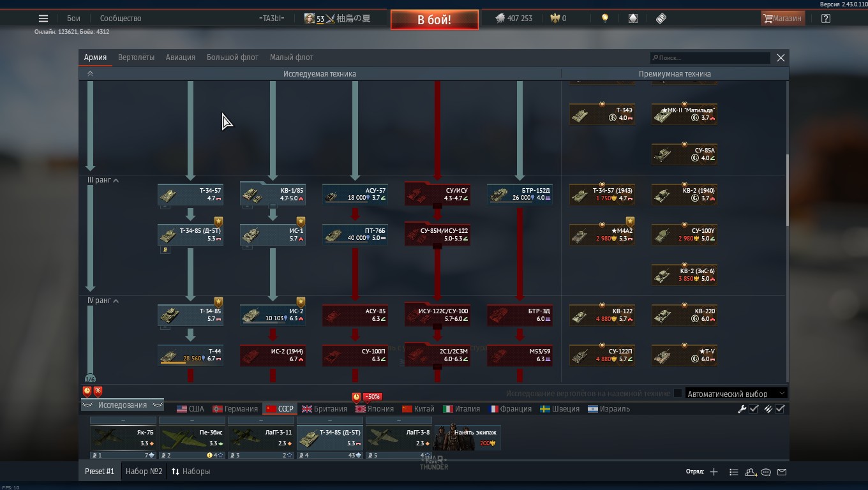This screenshot has width=868, height=490.
Task: Click the research tree vertical scrollbar
Action: pos(786,189)
